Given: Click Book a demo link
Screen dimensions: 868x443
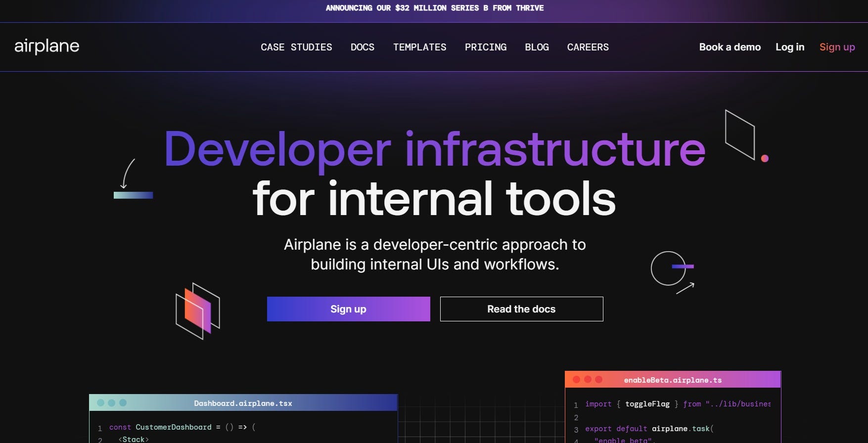Looking at the screenshot, I should pos(730,47).
